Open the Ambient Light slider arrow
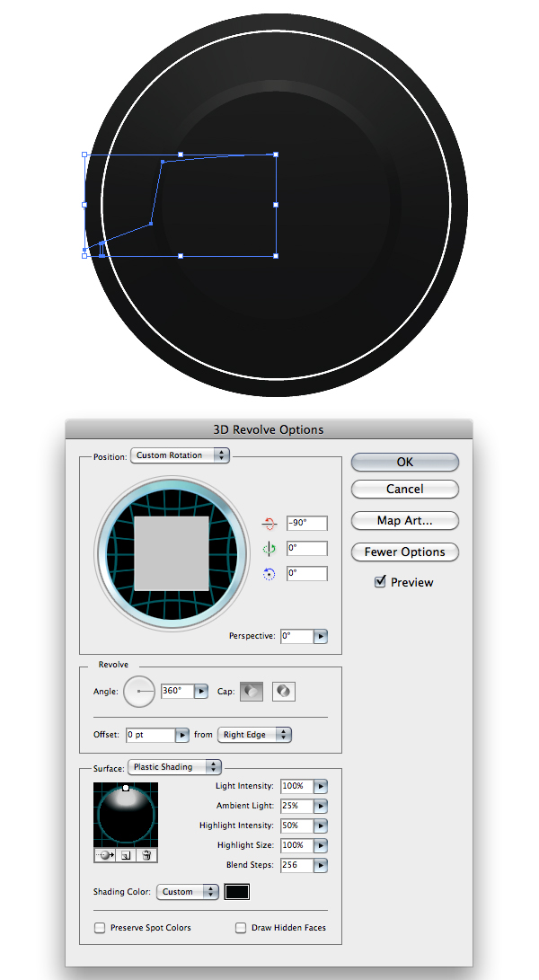The image size is (539, 980). click(x=320, y=807)
